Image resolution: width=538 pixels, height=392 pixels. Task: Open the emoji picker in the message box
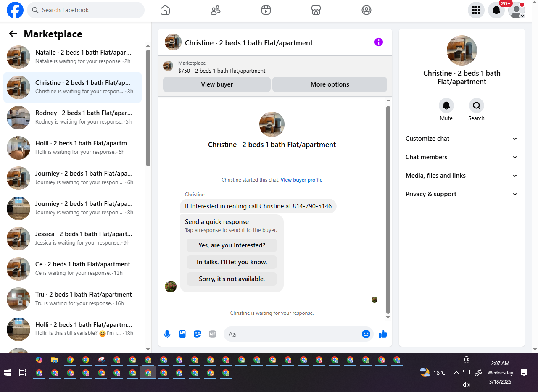click(366, 334)
